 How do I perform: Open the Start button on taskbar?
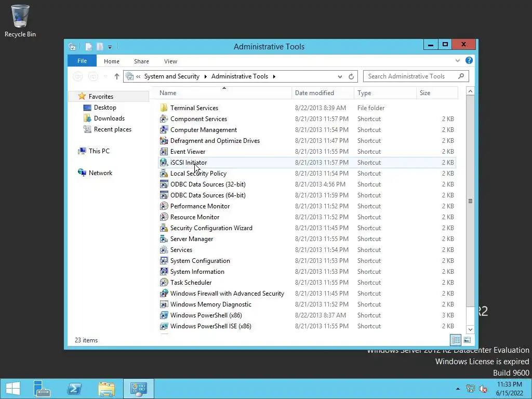13,389
